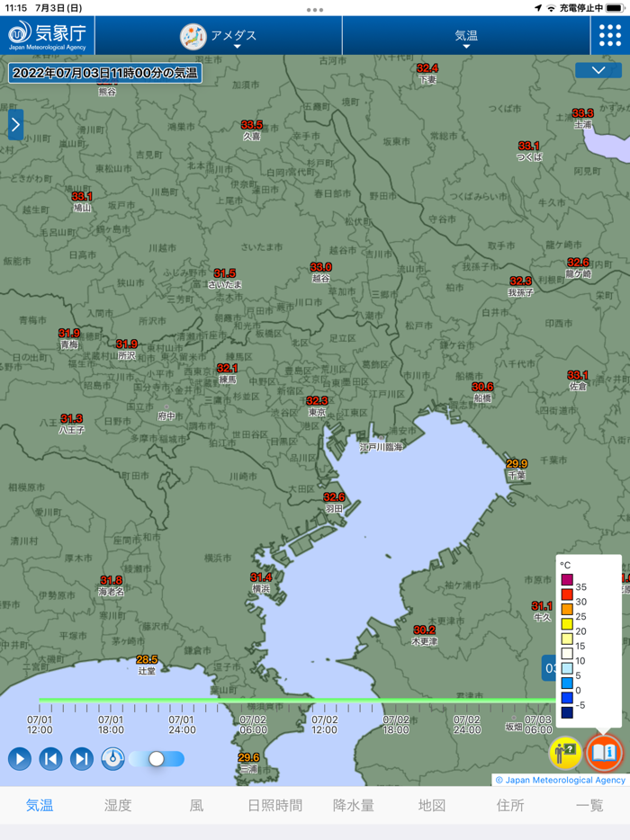This screenshot has width=630, height=840.
Task: Switch to the 降水量 tab
Action: (x=354, y=805)
